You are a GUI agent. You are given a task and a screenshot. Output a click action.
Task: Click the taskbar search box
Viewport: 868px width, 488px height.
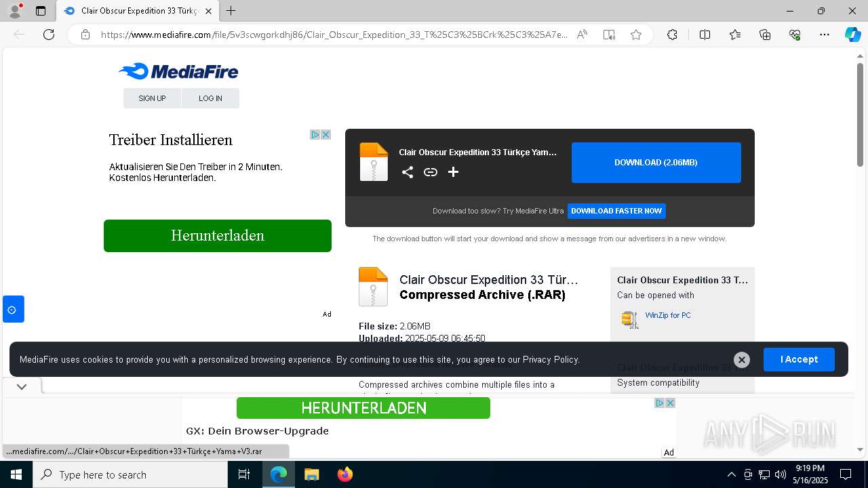(130, 474)
